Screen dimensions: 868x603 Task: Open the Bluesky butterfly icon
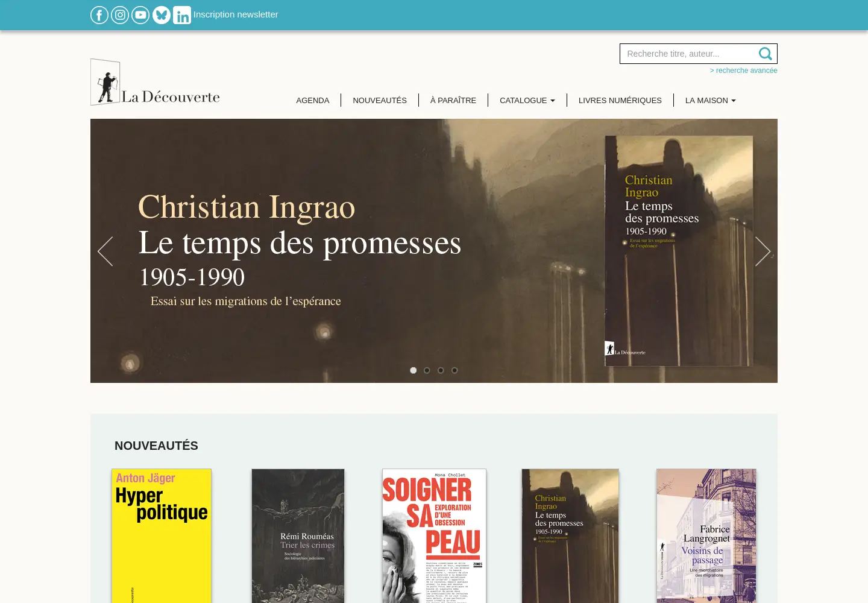click(162, 15)
